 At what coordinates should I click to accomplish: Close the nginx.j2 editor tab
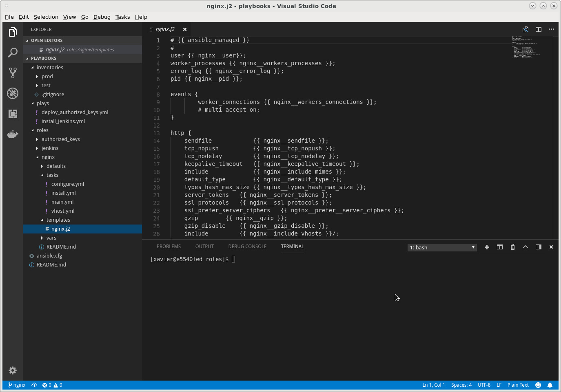185,29
